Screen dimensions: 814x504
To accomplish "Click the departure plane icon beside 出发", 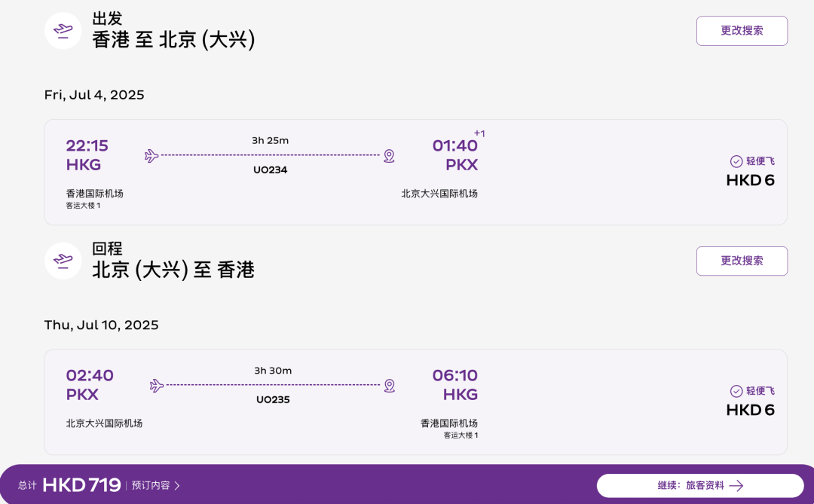I will tap(63, 31).
